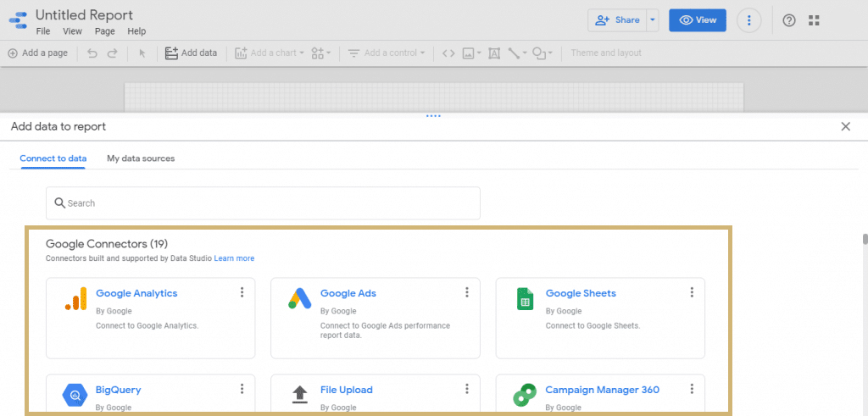This screenshot has height=416, width=868.
Task: Click the 'Connect to Google Analytics.' description
Action: pyautogui.click(x=147, y=326)
